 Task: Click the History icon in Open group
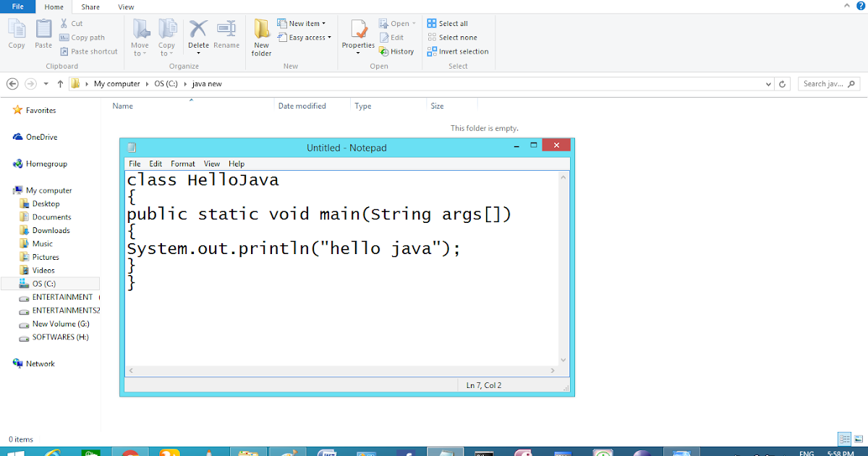point(396,51)
